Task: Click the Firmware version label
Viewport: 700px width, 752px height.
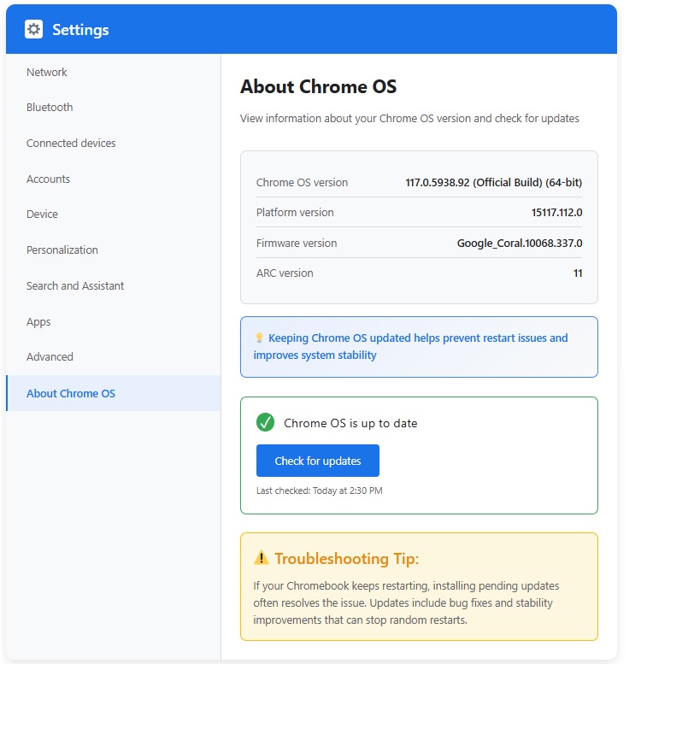Action: click(x=297, y=244)
